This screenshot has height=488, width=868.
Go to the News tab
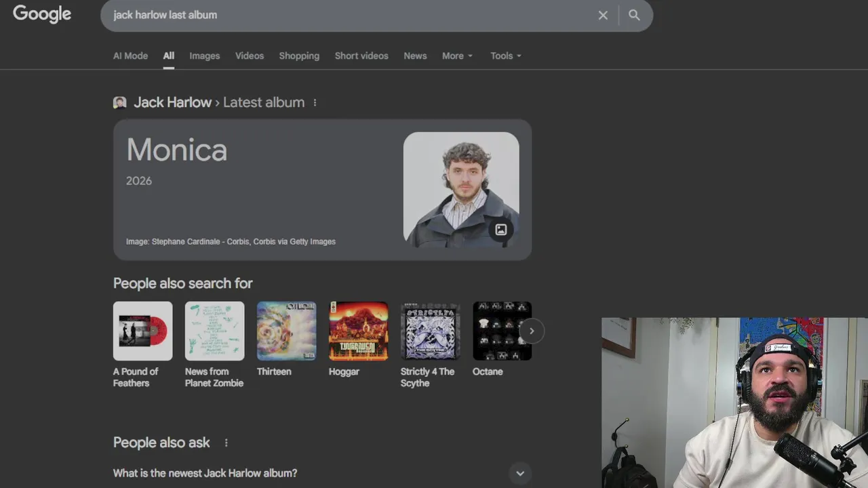(x=415, y=56)
